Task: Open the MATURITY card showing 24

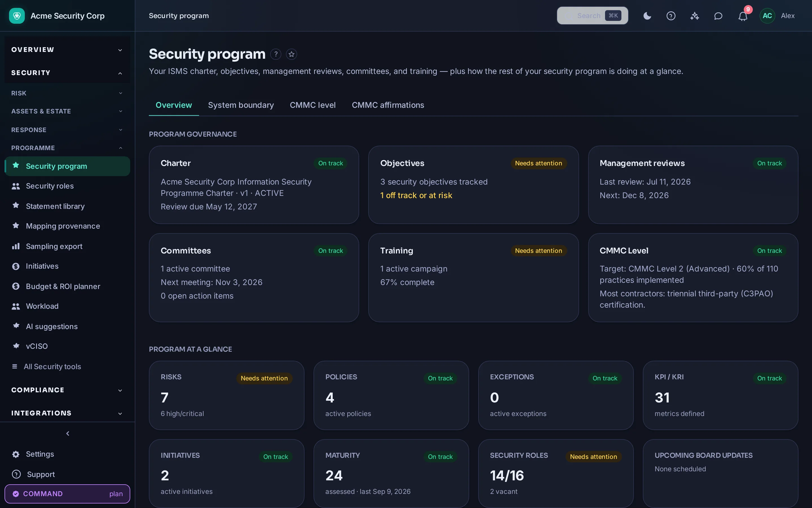Action: [x=391, y=474]
